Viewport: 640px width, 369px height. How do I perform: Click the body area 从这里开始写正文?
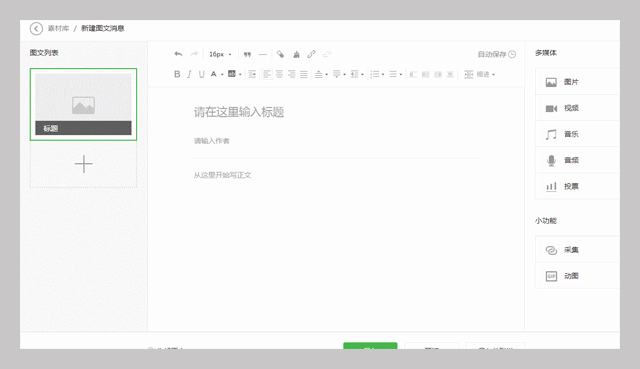pos(222,175)
